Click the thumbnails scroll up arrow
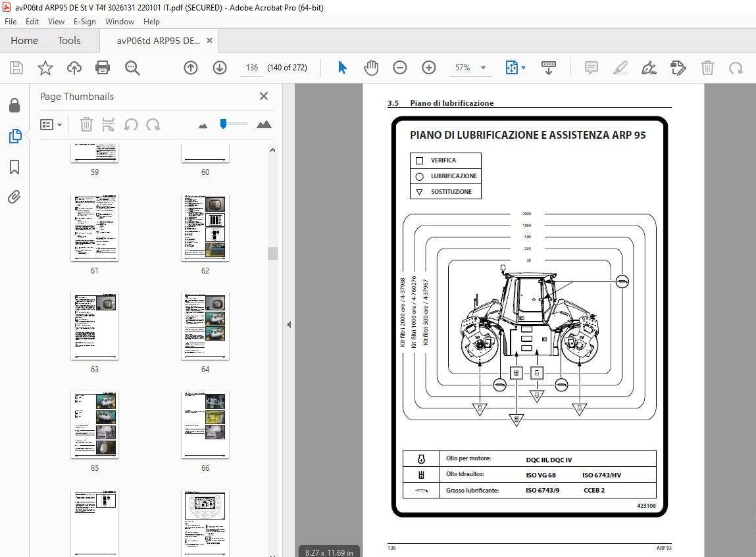 273,151
